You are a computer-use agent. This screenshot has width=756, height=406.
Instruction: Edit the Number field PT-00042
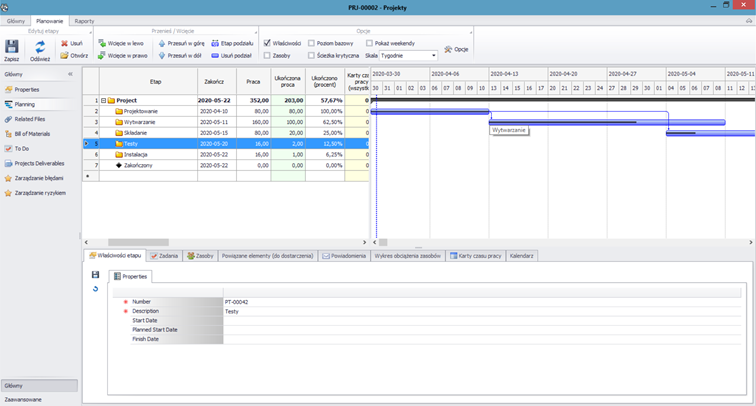482,302
